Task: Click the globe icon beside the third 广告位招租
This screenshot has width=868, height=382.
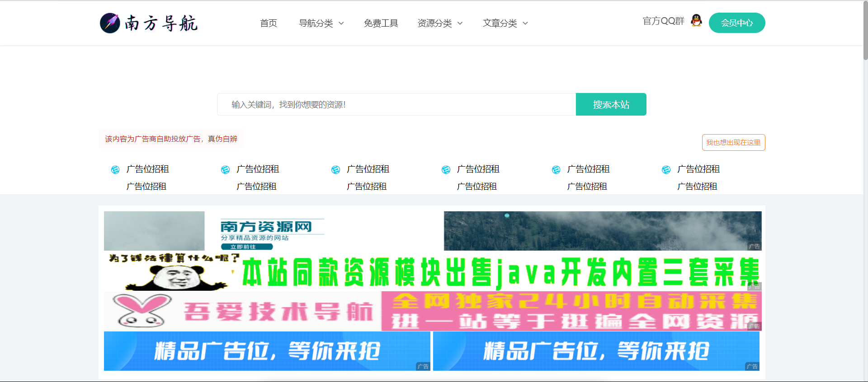Action: pos(335,170)
